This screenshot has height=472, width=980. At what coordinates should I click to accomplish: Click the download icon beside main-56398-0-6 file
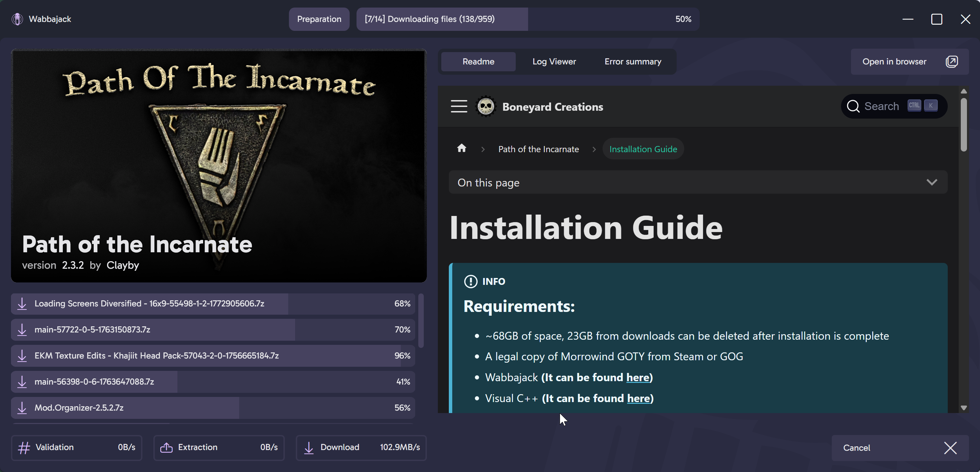[x=22, y=382]
